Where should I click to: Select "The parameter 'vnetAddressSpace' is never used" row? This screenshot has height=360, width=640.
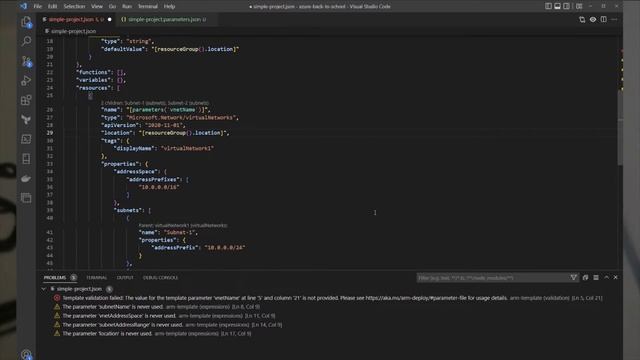330,316
